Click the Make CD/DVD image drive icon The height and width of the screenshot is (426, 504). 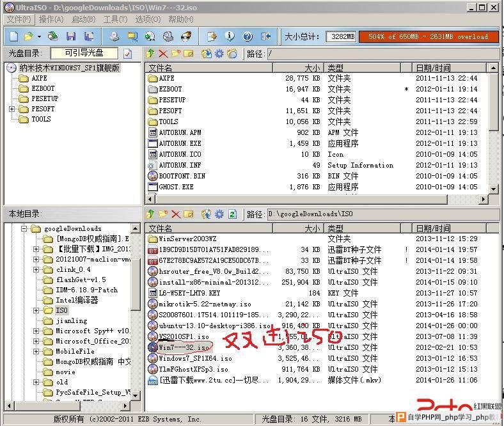pyautogui.click(x=114, y=36)
